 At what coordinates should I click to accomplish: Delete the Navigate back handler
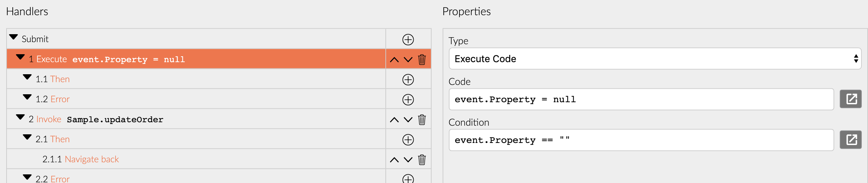(422, 160)
